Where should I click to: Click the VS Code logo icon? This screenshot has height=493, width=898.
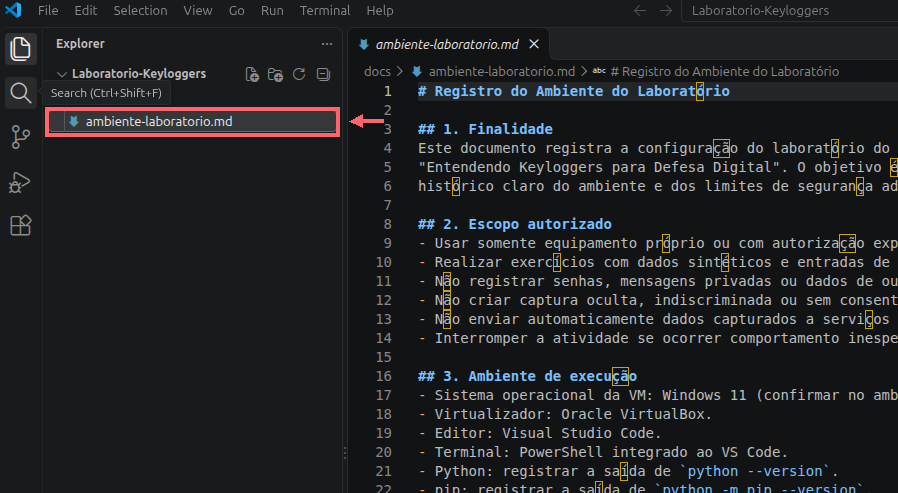13,10
